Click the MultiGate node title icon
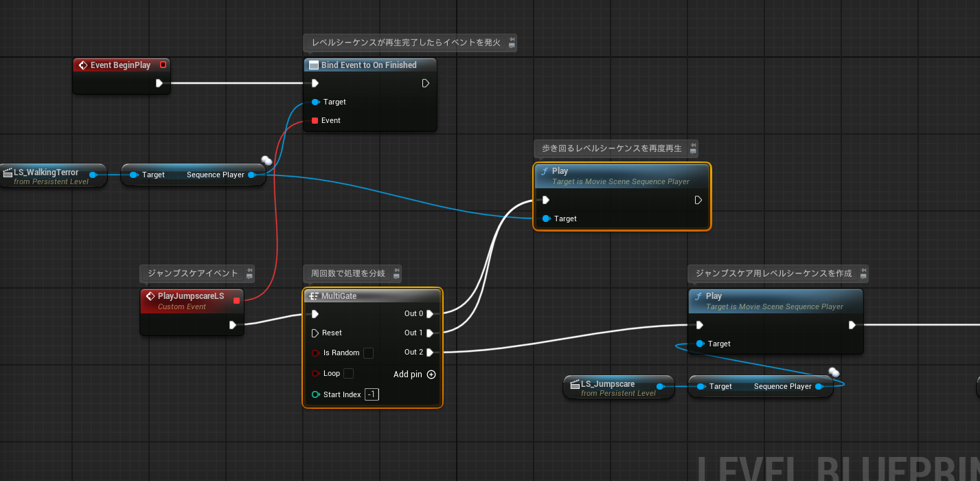The image size is (980, 481). [314, 296]
